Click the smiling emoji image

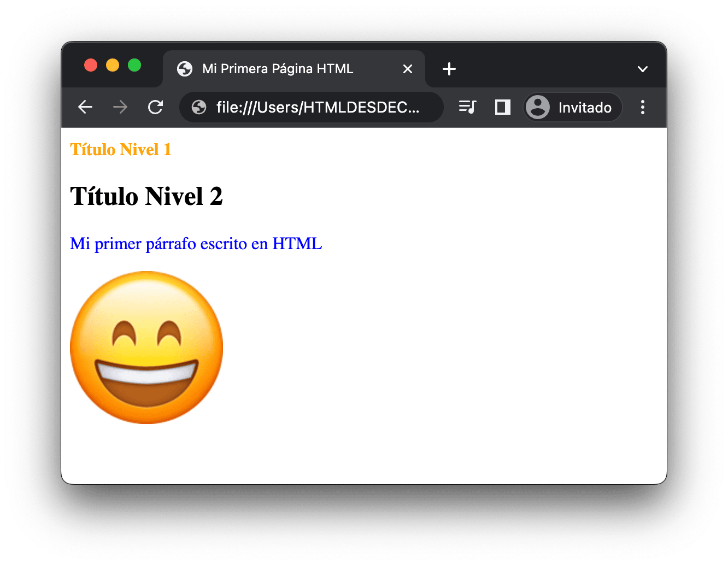coord(146,348)
